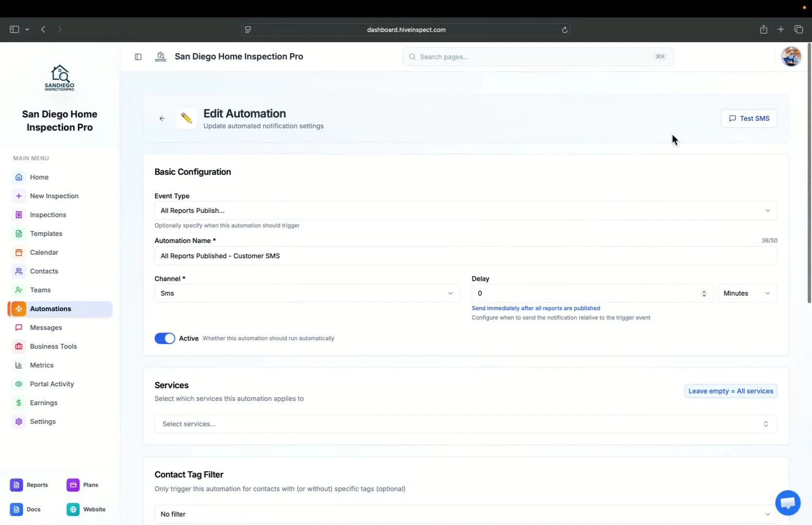This screenshot has height=525, width=812.
Task: Open Portal Activity via its eye icon
Action: 18,384
